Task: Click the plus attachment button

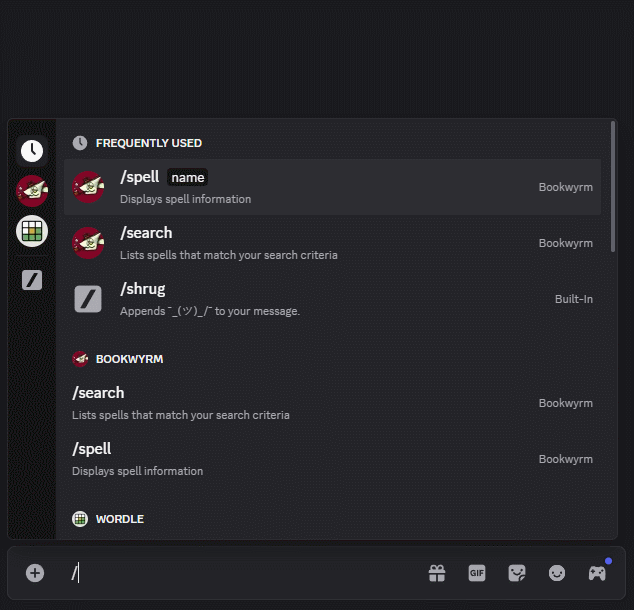Action: pyautogui.click(x=35, y=573)
